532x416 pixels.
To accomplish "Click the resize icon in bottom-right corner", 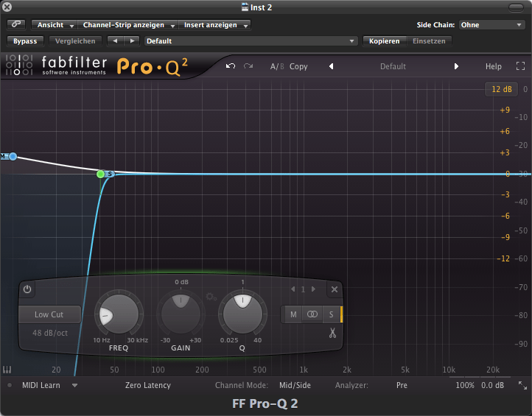I will tap(522, 385).
